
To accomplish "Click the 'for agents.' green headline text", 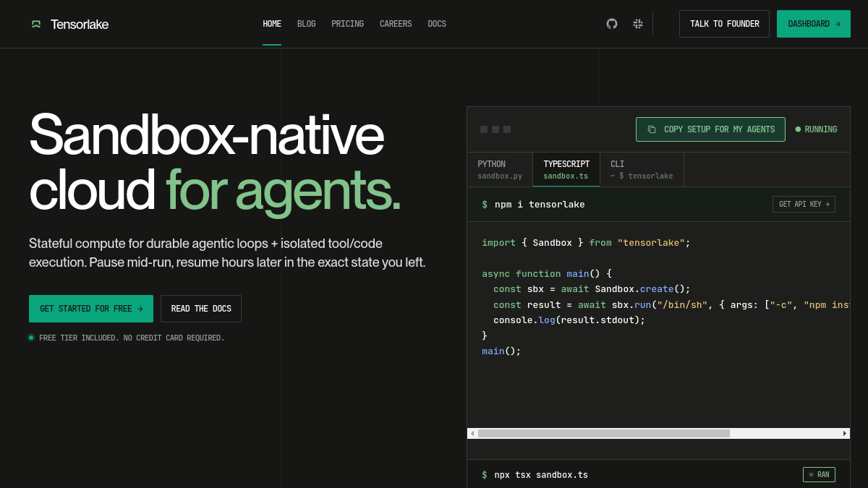I will click(283, 189).
